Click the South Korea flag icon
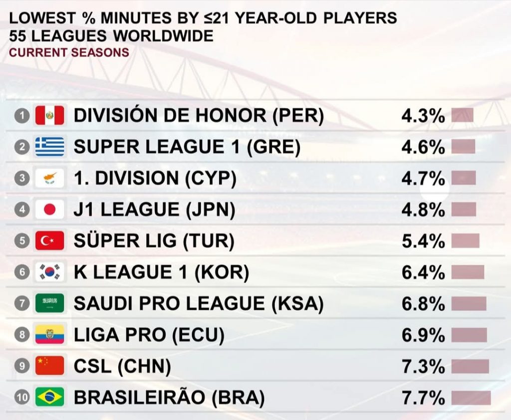Screen dimensions: 511x420 click(x=50, y=272)
